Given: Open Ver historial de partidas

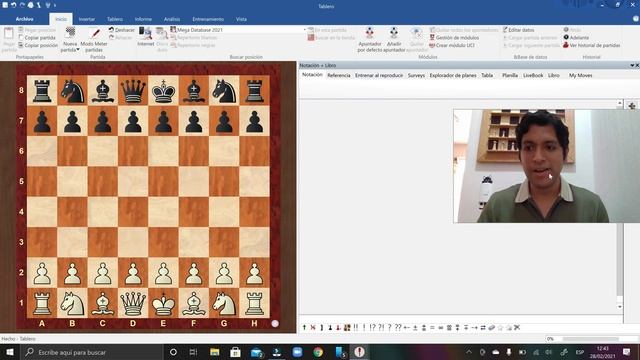Looking at the screenshot, I should point(592,45).
